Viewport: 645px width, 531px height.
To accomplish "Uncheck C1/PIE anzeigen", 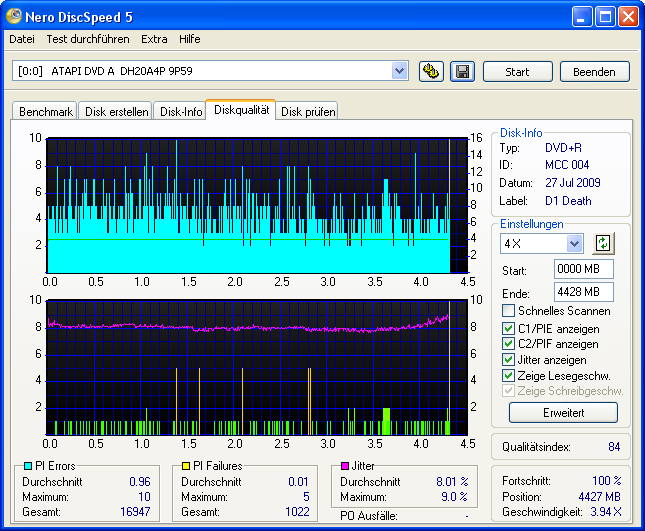I will [x=508, y=328].
